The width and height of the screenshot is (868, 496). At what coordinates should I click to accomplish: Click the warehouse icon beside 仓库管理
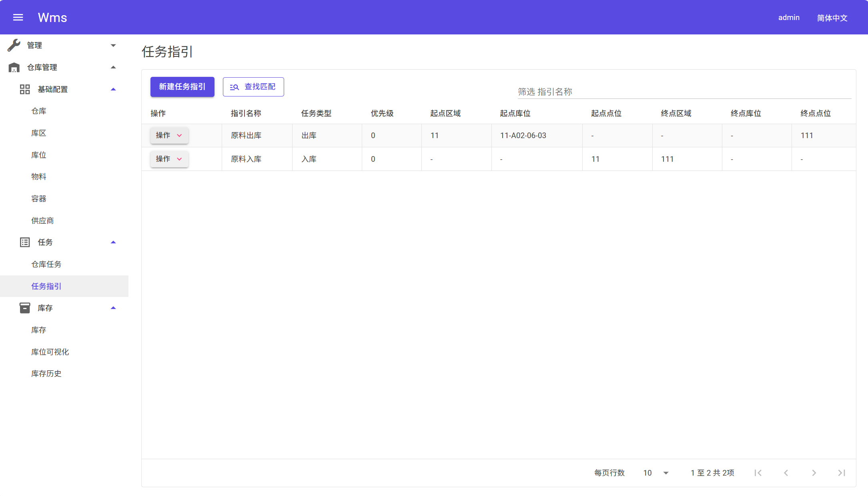[x=14, y=67]
